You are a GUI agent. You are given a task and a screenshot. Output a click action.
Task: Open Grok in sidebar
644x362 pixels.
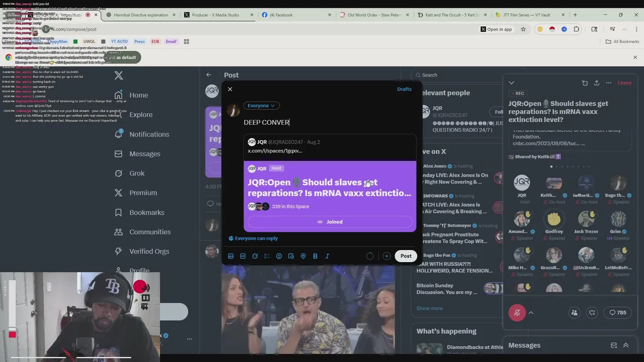tap(129, 173)
